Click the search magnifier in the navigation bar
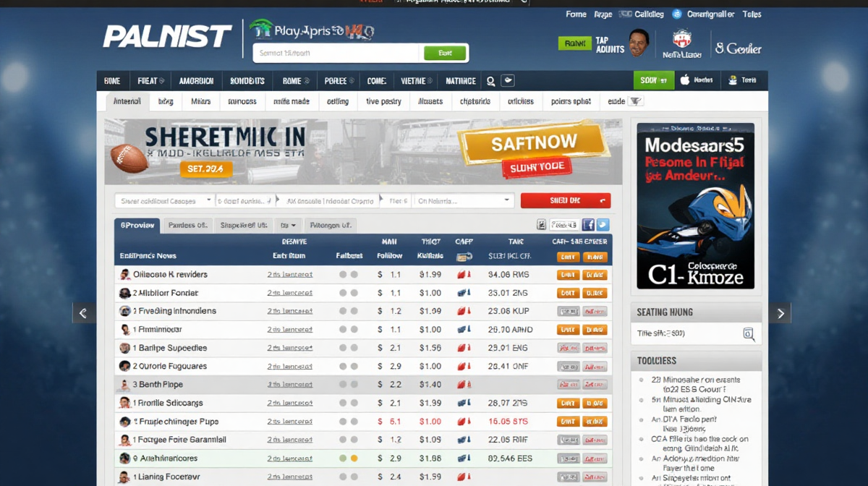Image resolution: width=868 pixels, height=486 pixels. click(491, 81)
